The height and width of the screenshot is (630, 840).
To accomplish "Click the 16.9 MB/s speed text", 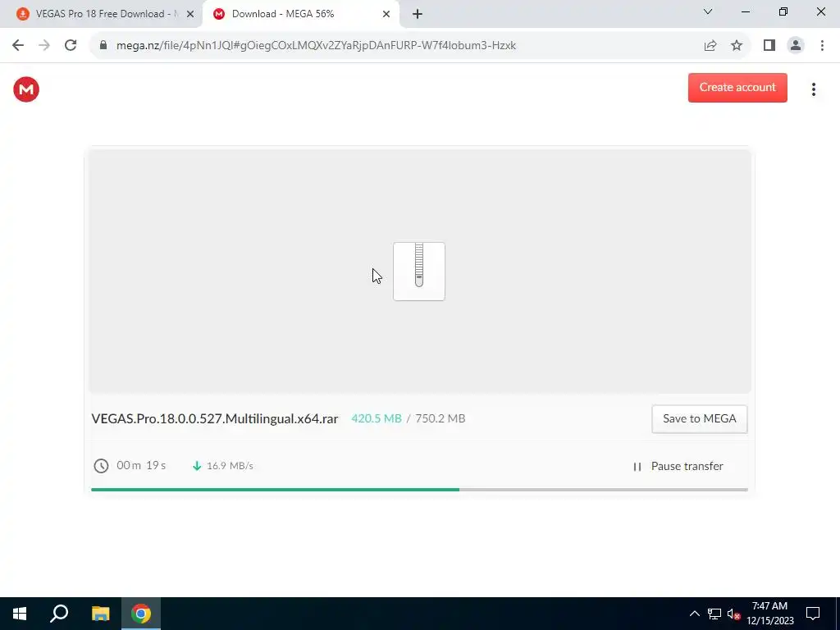I will (230, 466).
